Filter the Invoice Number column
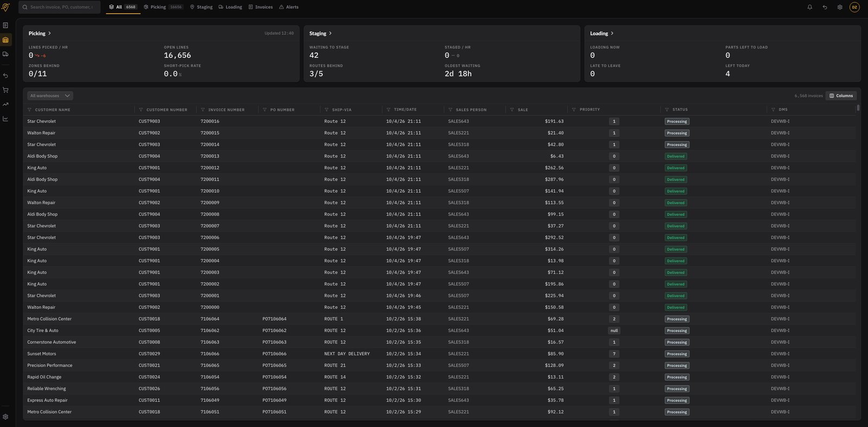Viewport: 868px width, 427px height. [203, 110]
